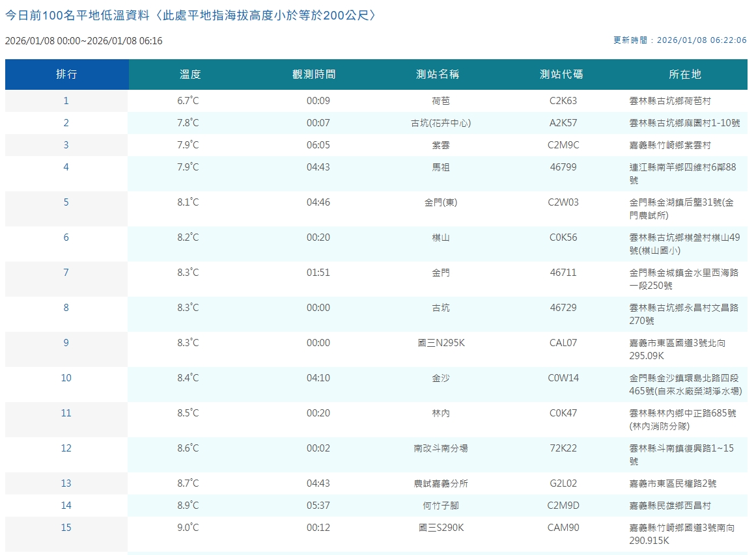
Task: Click rank number 10
Action: pyautogui.click(x=66, y=378)
